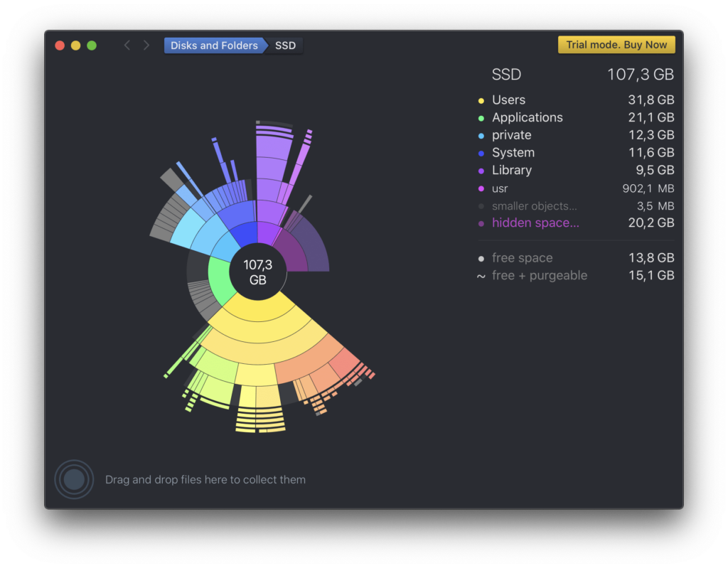Expand the smaller objects entry
This screenshot has height=568, width=728.
[534, 206]
